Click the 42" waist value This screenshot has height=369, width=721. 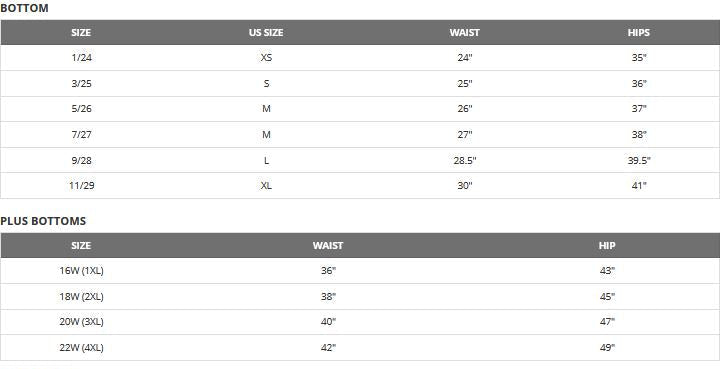(x=328, y=348)
